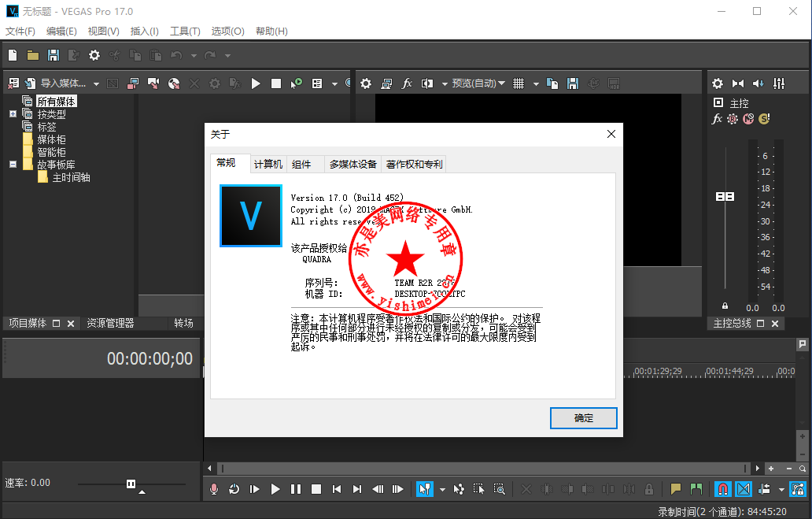Click the playback rate slider handle
The image size is (812, 519).
pos(131,484)
